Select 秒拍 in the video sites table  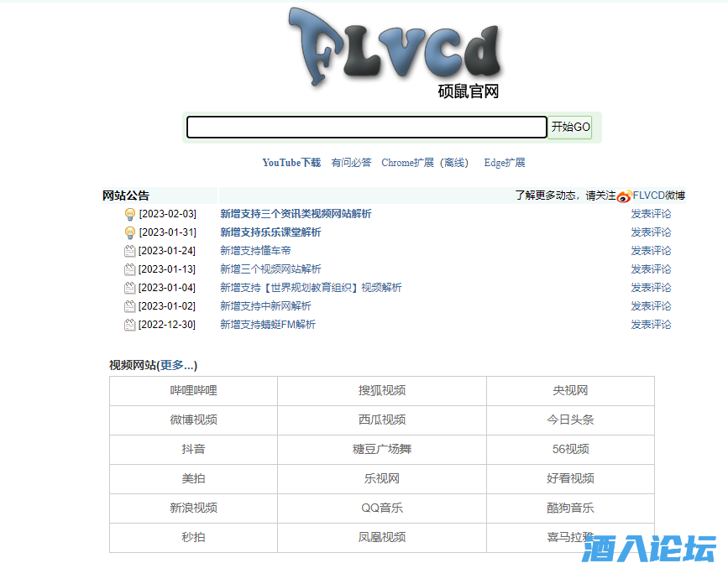(194, 538)
